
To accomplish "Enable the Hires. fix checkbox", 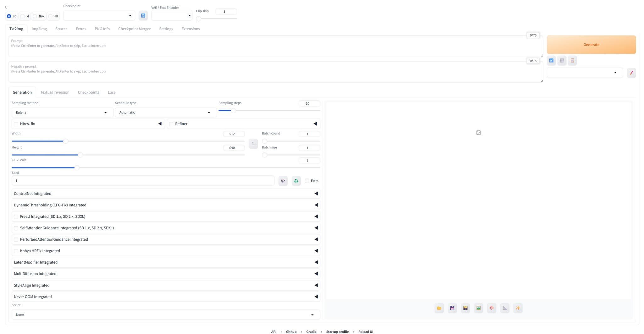I will 16,124.
